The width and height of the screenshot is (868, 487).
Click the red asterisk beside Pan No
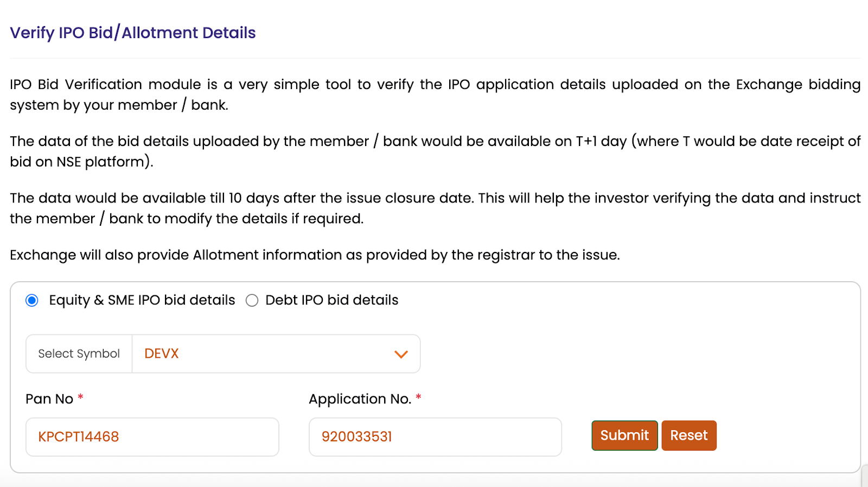pos(81,397)
